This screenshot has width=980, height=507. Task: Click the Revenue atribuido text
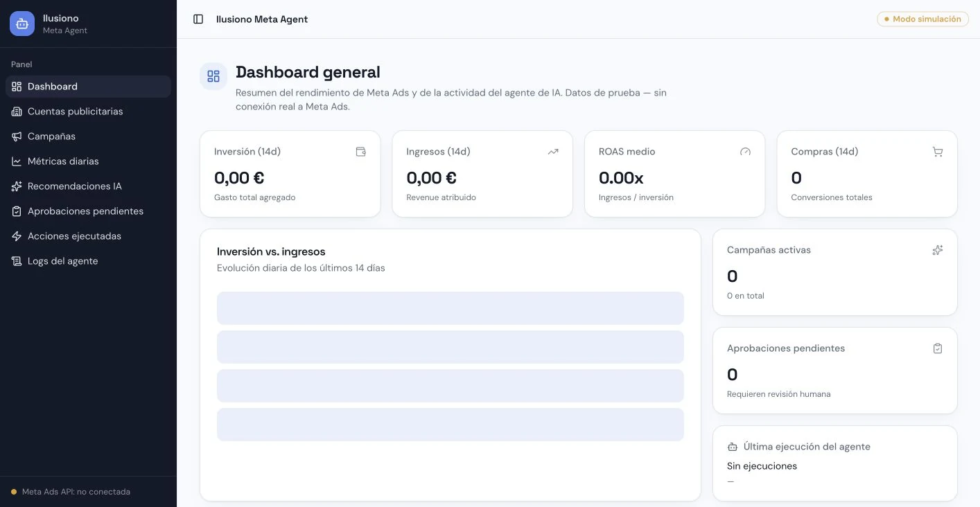(x=441, y=197)
